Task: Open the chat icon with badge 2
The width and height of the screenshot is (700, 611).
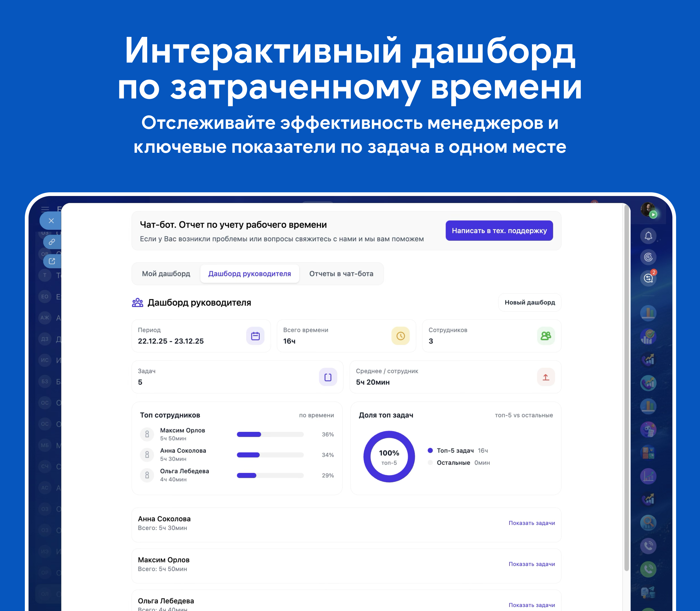Action: tap(648, 278)
